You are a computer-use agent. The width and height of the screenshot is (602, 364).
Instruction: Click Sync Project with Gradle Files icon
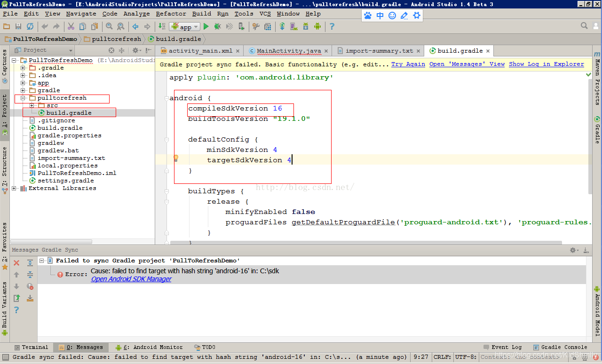282,26
